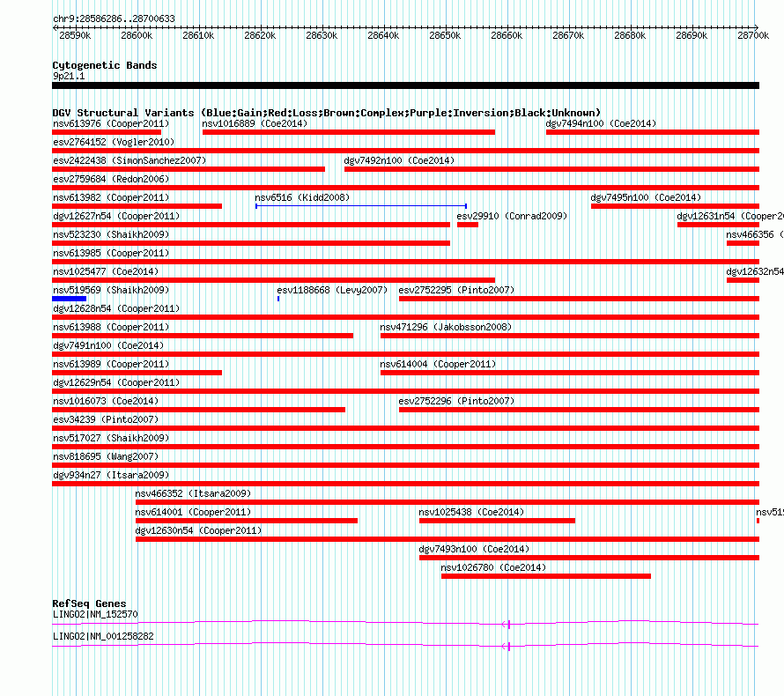Select nsv818695 (Wang2007) label

tap(106, 456)
